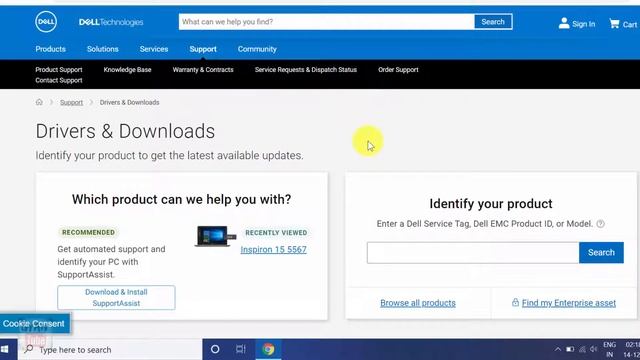Open Service Requests & Dispatch Status
The width and height of the screenshot is (640, 360).
tap(306, 70)
